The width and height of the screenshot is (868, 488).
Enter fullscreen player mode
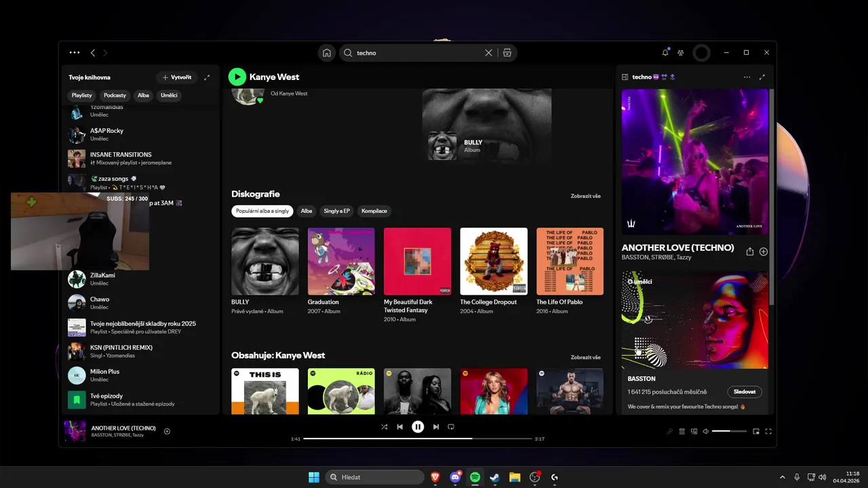769,431
